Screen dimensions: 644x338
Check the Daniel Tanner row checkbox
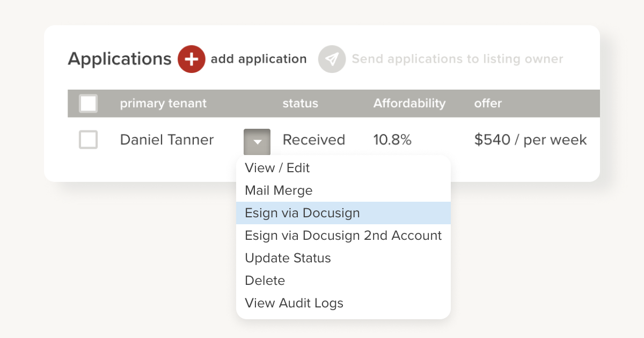point(88,140)
